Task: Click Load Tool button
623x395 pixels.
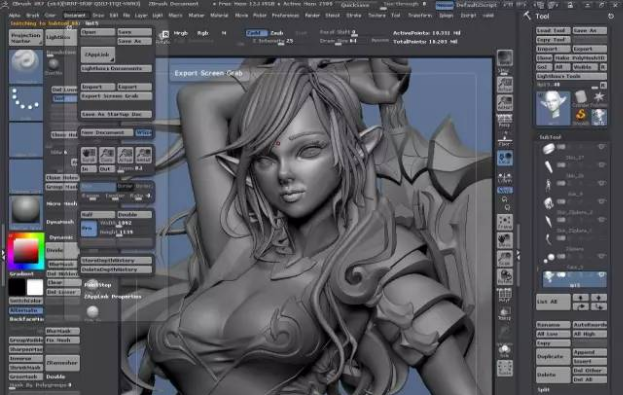Action: (x=553, y=31)
